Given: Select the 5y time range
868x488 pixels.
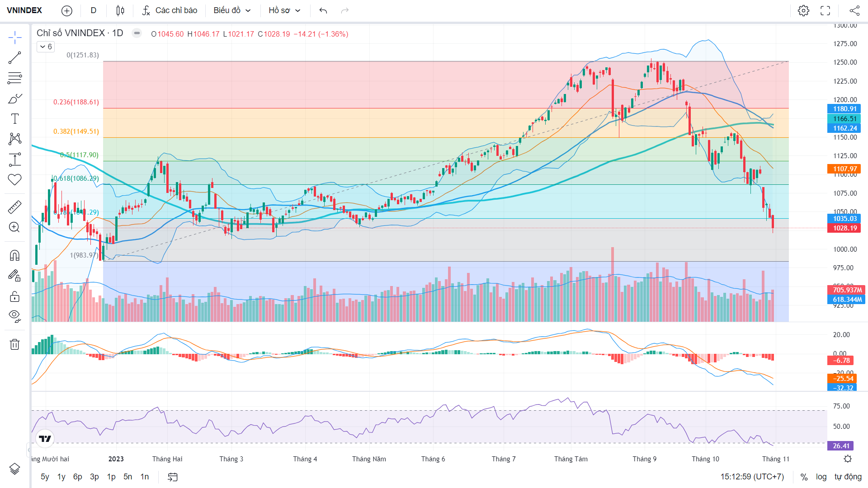Looking at the screenshot, I should 45,477.
